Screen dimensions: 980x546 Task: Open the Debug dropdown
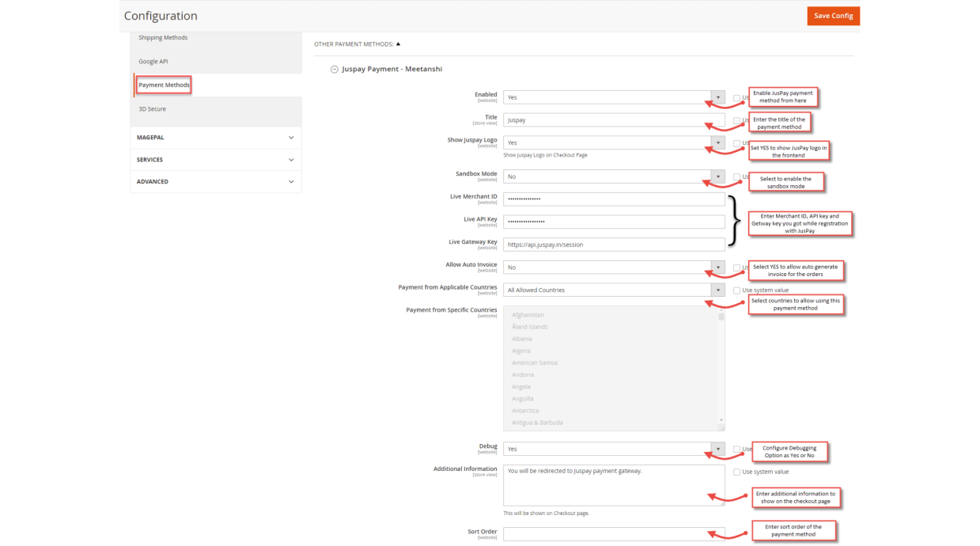[x=614, y=449]
